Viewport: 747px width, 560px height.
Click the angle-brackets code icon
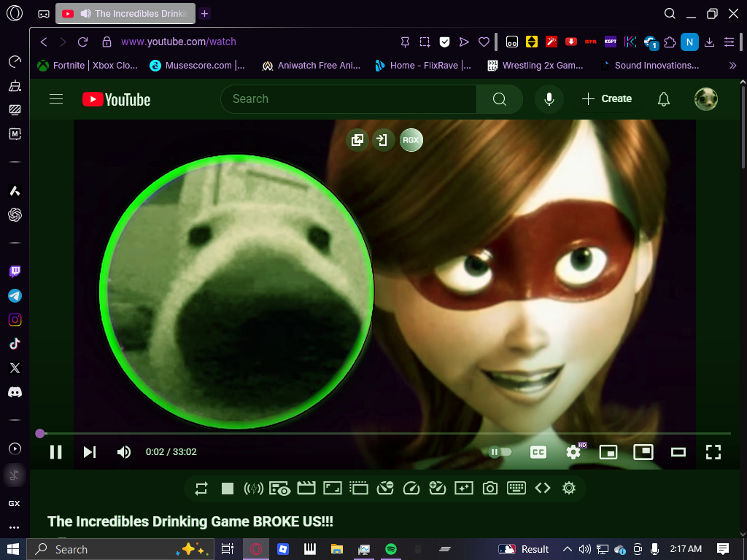tap(543, 488)
